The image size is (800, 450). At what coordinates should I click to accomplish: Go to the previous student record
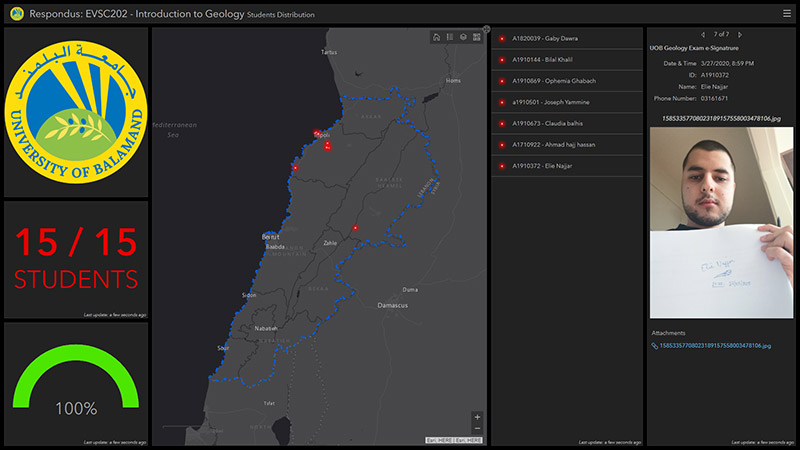[x=703, y=35]
